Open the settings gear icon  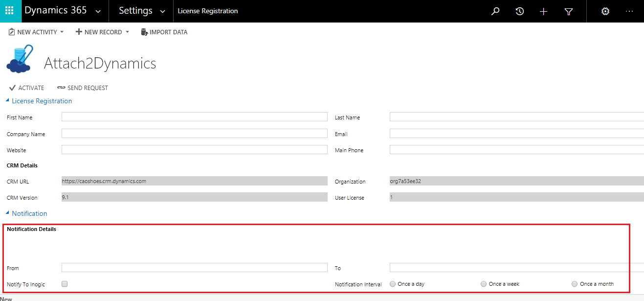coord(605,11)
